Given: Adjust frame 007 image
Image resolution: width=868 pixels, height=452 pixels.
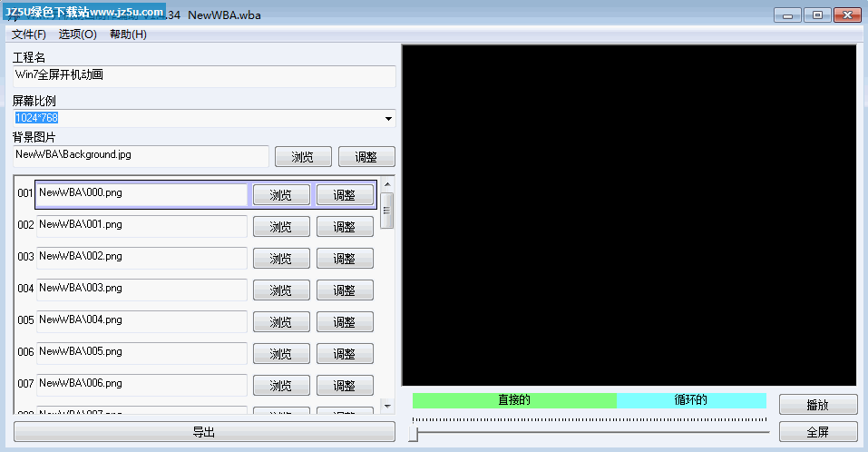Looking at the screenshot, I should click(345, 386).
